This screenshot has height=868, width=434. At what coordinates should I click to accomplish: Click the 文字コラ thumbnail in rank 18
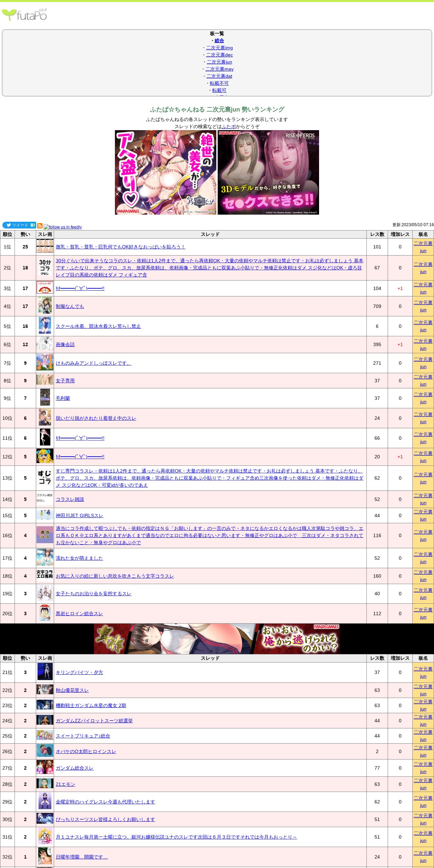pyautogui.click(x=45, y=575)
